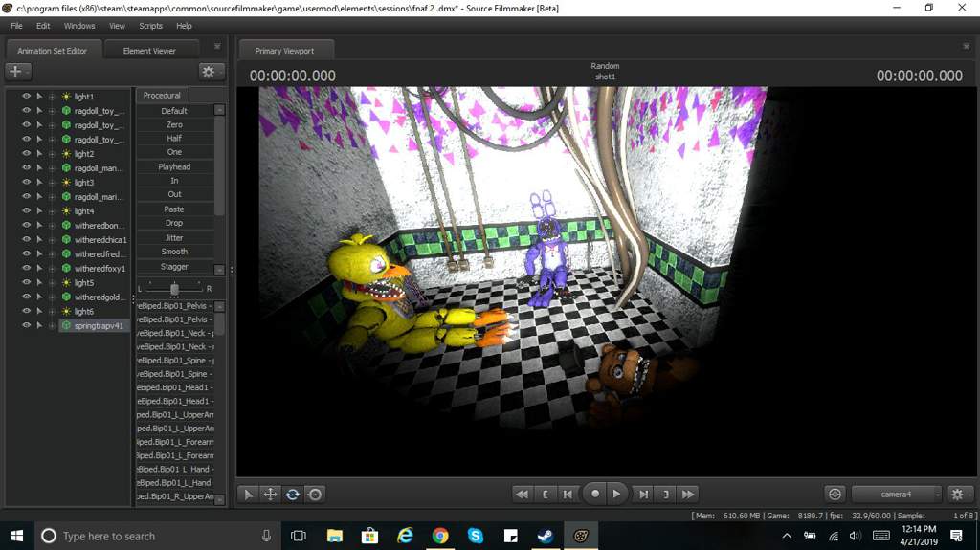This screenshot has height=550, width=980.
Task: Open the Windows menu
Action: pyautogui.click(x=79, y=26)
